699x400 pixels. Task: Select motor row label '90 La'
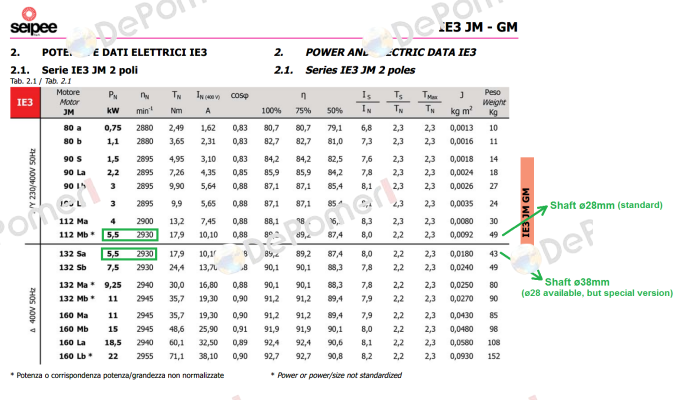point(74,173)
